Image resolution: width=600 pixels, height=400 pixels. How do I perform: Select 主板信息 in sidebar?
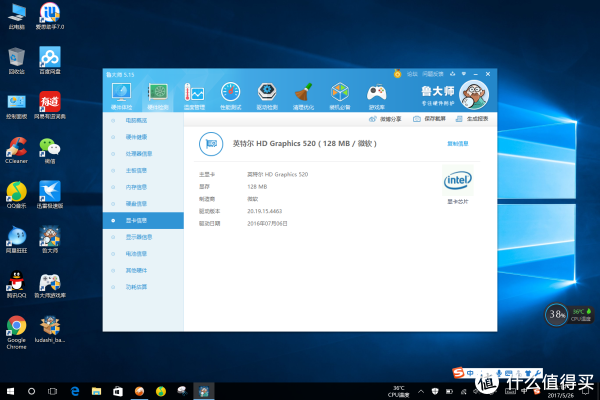pos(143,170)
